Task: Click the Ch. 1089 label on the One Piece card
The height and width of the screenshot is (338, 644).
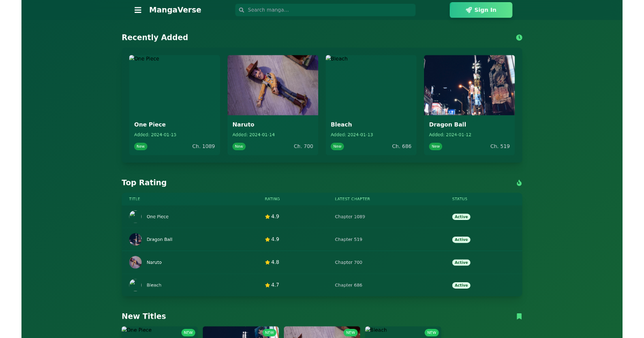Action: tap(203, 146)
